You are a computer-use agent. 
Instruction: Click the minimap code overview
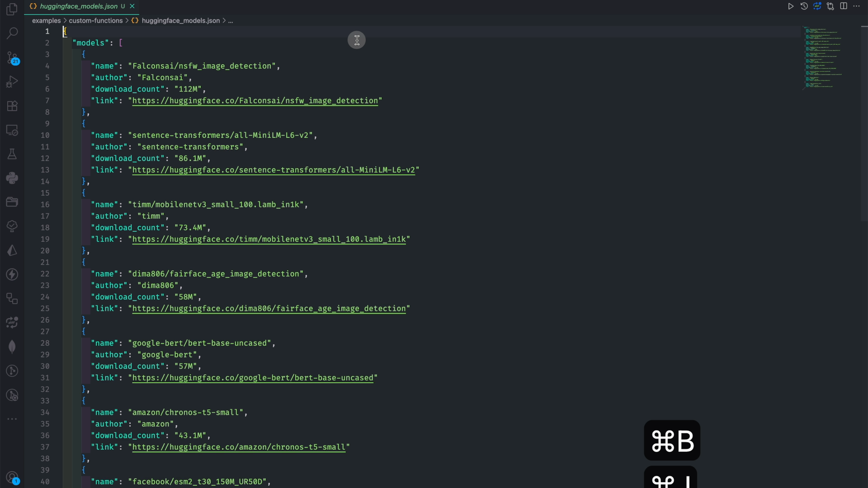click(823, 58)
